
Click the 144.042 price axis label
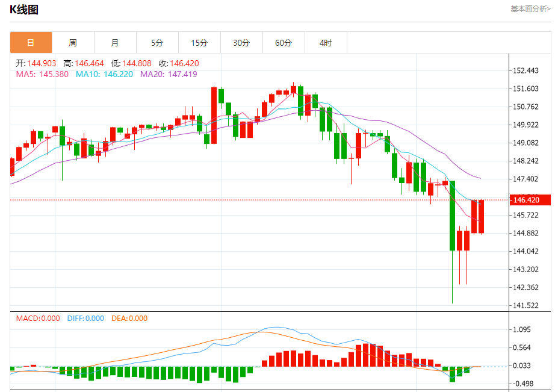pyautogui.click(x=525, y=251)
